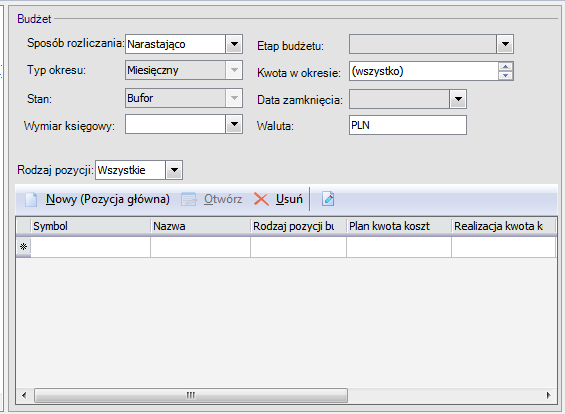565x414 pixels.
Task: Decrease the Kwota w okresie spinner value
Action: (506, 75)
